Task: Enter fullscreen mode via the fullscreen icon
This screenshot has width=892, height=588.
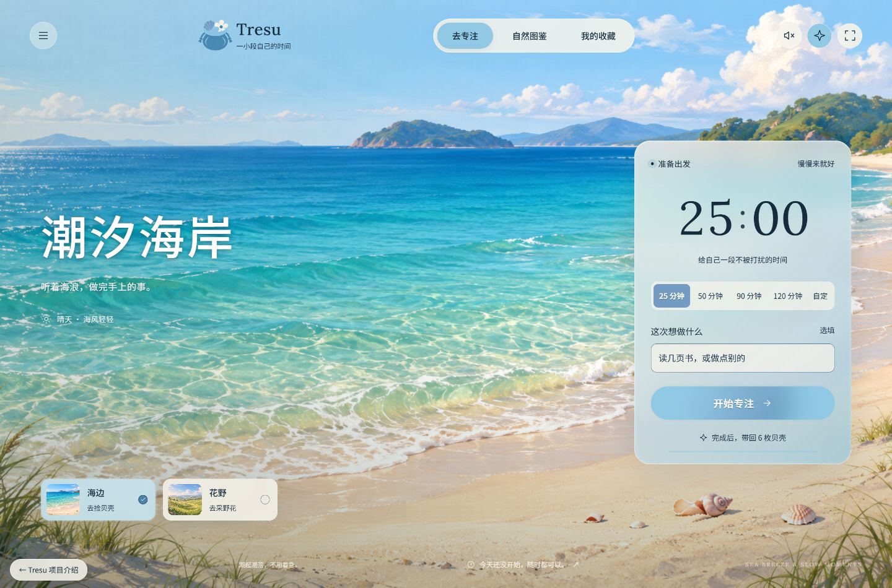Action: tap(850, 36)
